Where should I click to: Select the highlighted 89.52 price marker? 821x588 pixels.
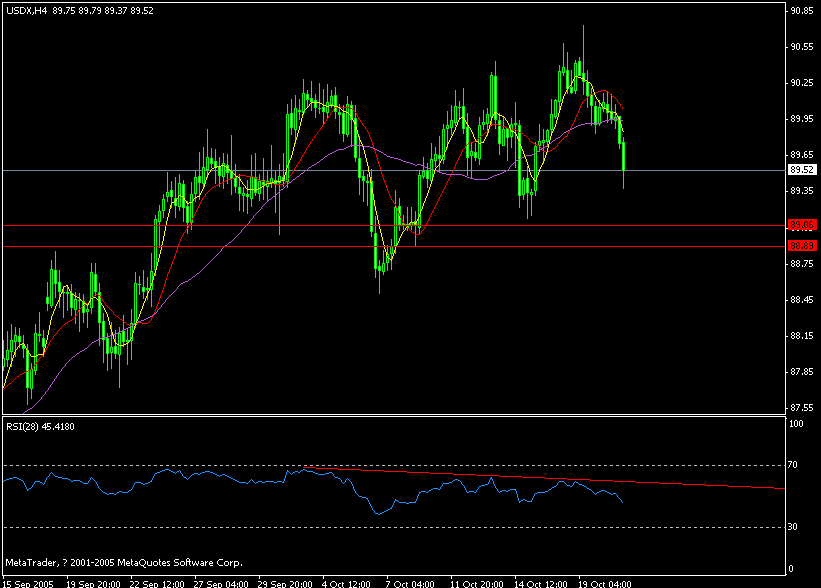coord(800,170)
